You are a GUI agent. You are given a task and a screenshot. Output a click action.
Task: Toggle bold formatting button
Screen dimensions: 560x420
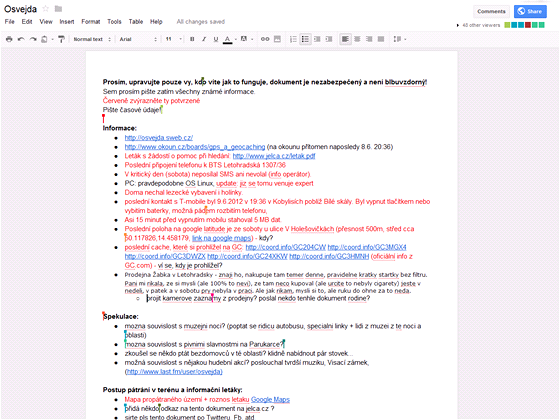coord(192,39)
